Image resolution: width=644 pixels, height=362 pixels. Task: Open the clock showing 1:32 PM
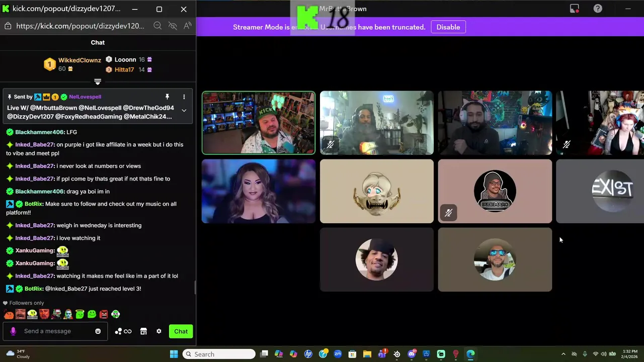[630, 354]
